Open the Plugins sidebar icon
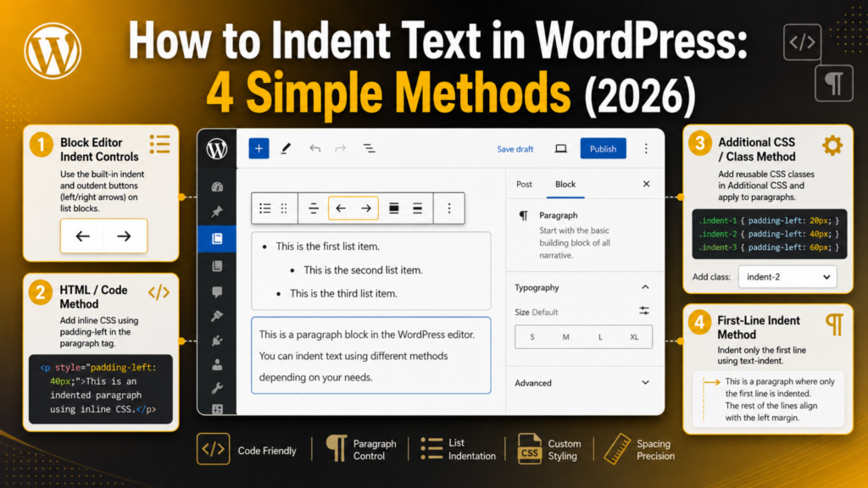 point(217,341)
